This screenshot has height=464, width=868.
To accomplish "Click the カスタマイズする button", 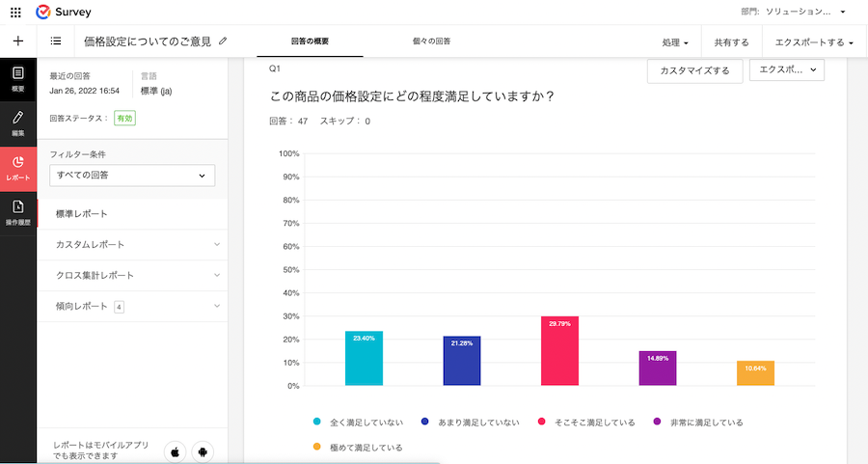I will click(x=694, y=70).
